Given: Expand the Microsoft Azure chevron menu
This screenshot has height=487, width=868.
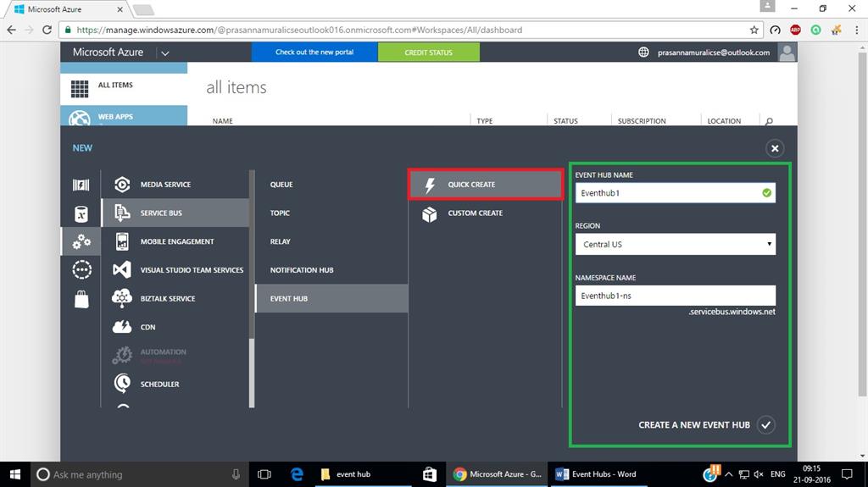Looking at the screenshot, I should [165, 53].
